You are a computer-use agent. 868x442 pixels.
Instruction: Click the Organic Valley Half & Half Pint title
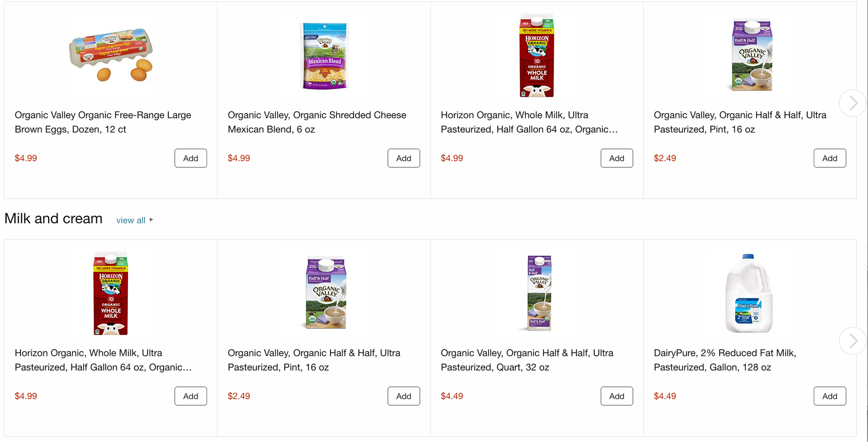[314, 360]
